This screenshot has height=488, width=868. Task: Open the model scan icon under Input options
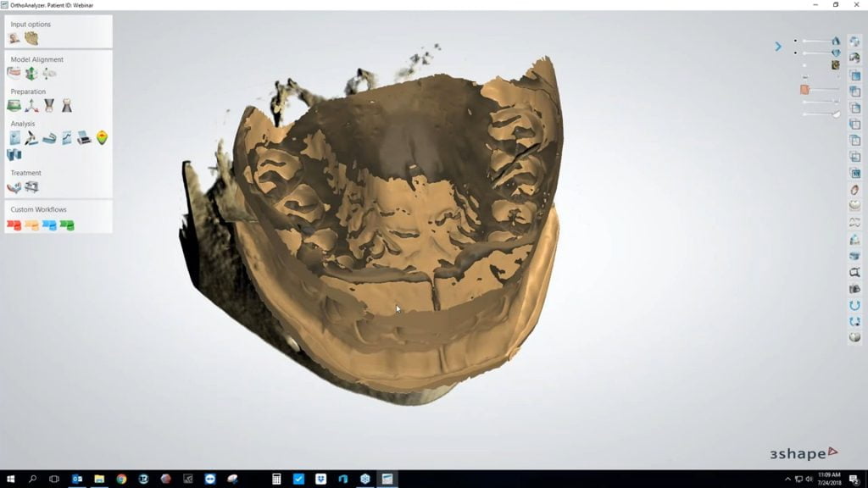31,38
